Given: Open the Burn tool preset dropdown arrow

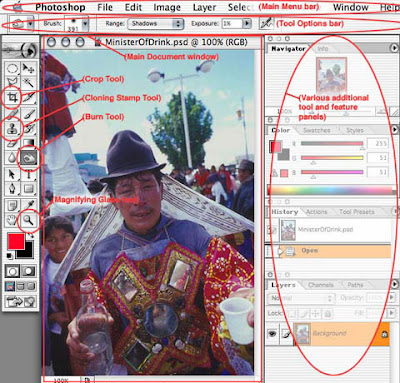Looking at the screenshot, I should click(x=30, y=24).
